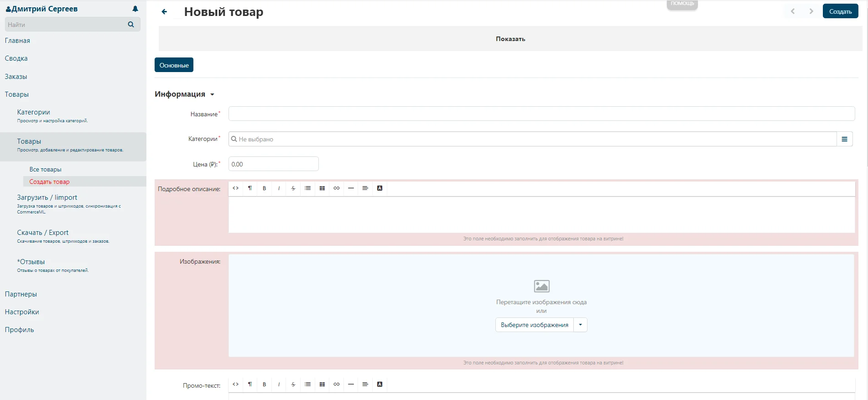868x400 pixels.
Task: Open Скачать / Export submenu item
Action: coord(43,233)
